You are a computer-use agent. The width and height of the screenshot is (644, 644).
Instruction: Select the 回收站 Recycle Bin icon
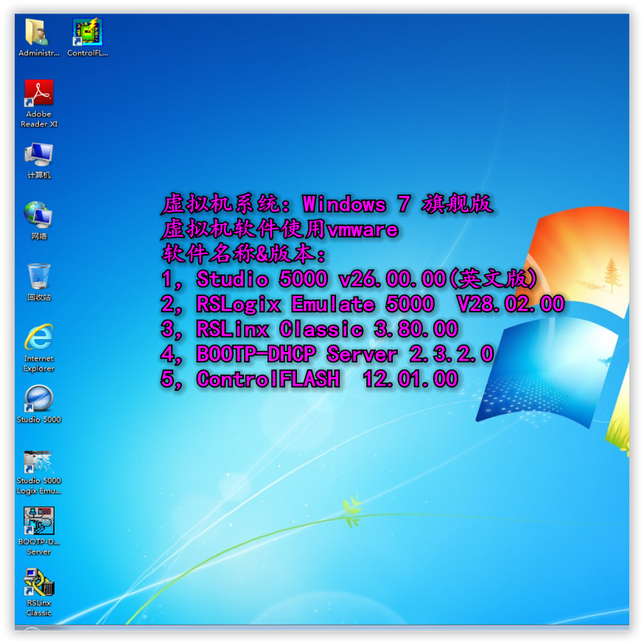point(39,276)
